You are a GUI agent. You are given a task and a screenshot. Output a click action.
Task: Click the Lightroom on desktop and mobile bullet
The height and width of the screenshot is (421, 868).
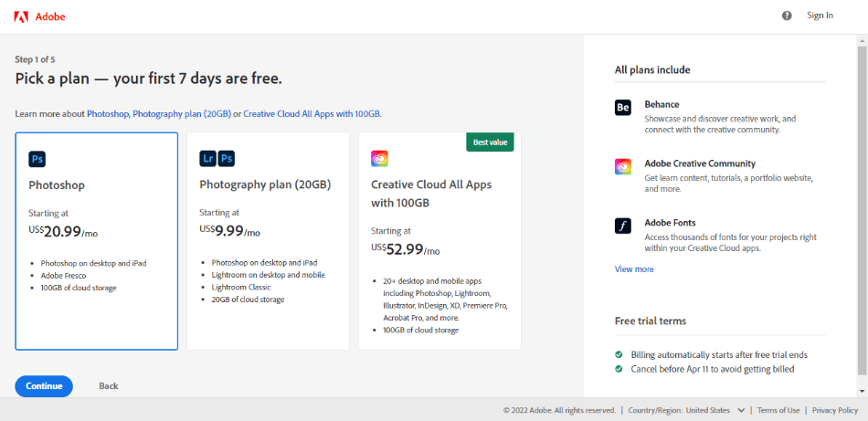(x=269, y=275)
